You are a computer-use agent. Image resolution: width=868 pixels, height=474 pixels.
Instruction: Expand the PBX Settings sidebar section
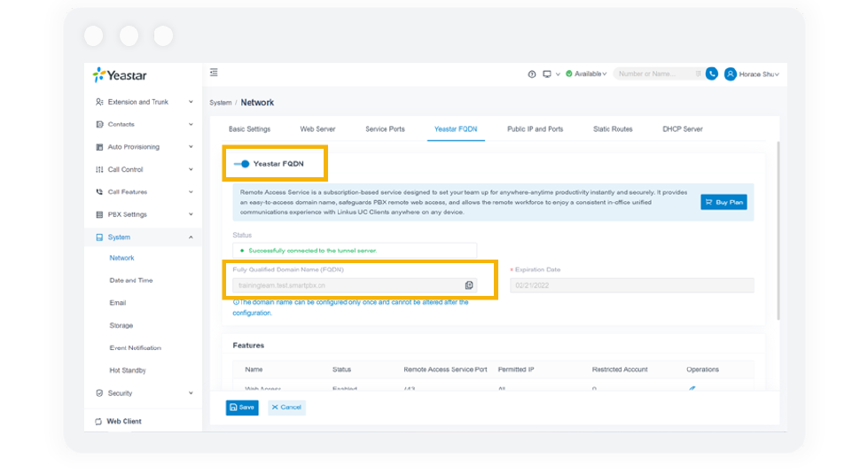pyautogui.click(x=144, y=214)
